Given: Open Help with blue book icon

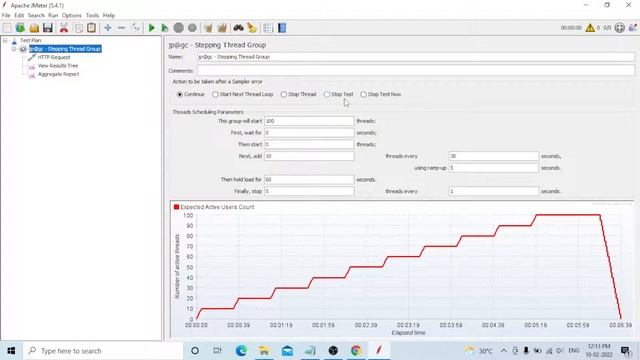Looking at the screenshot, I should click(x=282, y=28).
